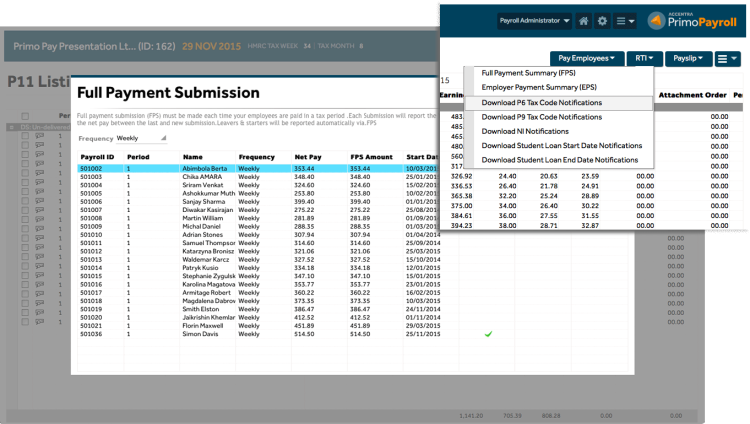Open settings with the gear icon

point(602,21)
